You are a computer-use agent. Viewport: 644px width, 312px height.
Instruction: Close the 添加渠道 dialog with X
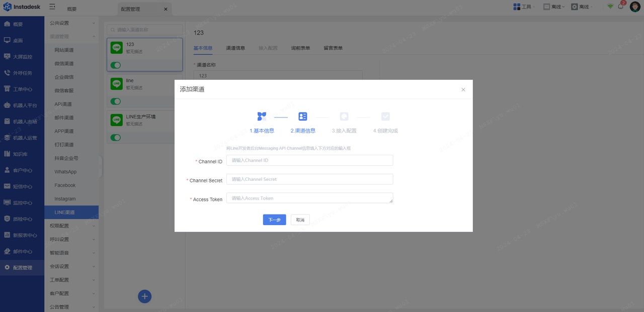point(463,89)
